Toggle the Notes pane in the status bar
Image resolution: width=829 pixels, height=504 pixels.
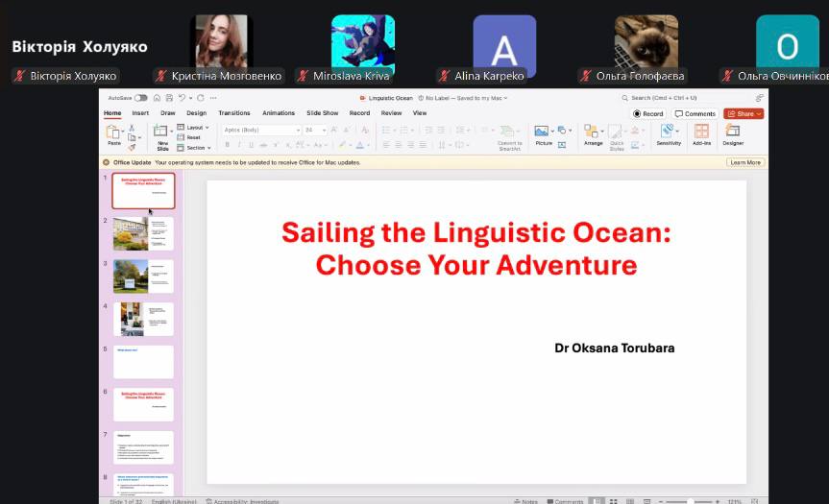tap(524, 501)
